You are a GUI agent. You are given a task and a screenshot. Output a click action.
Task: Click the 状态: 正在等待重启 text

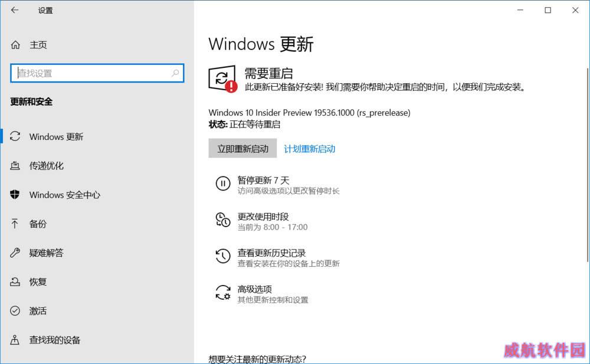coord(245,124)
